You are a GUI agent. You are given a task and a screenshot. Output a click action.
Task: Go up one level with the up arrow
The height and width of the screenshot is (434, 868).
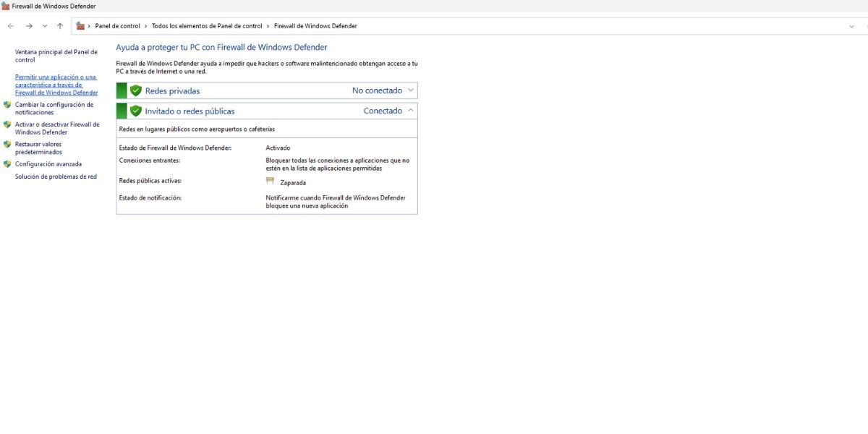[60, 26]
